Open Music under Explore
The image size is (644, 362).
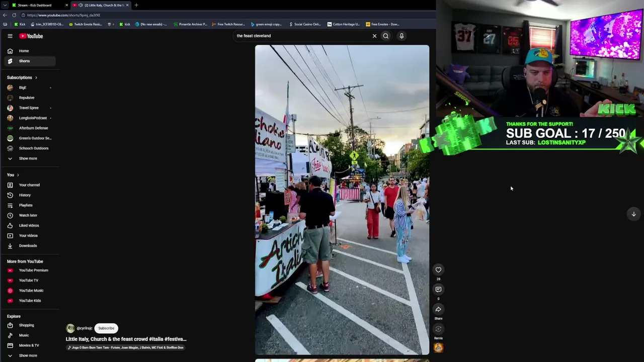(x=30, y=335)
